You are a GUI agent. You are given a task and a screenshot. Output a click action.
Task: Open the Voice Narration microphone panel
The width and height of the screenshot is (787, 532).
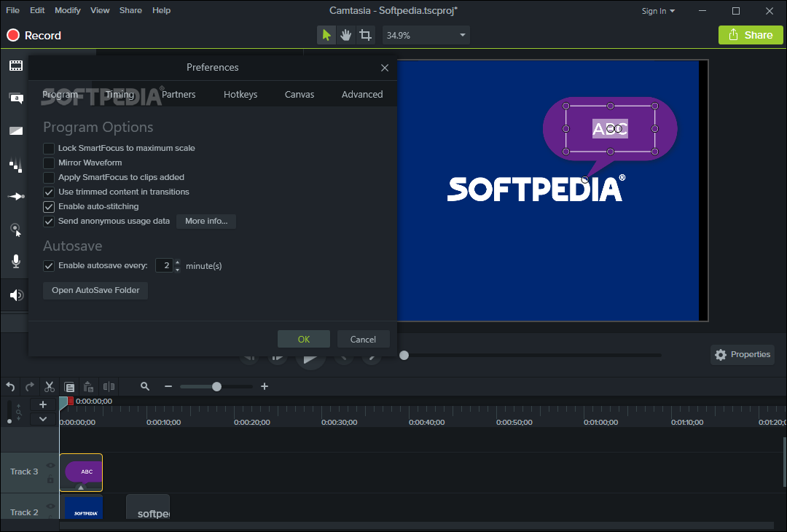click(16, 261)
